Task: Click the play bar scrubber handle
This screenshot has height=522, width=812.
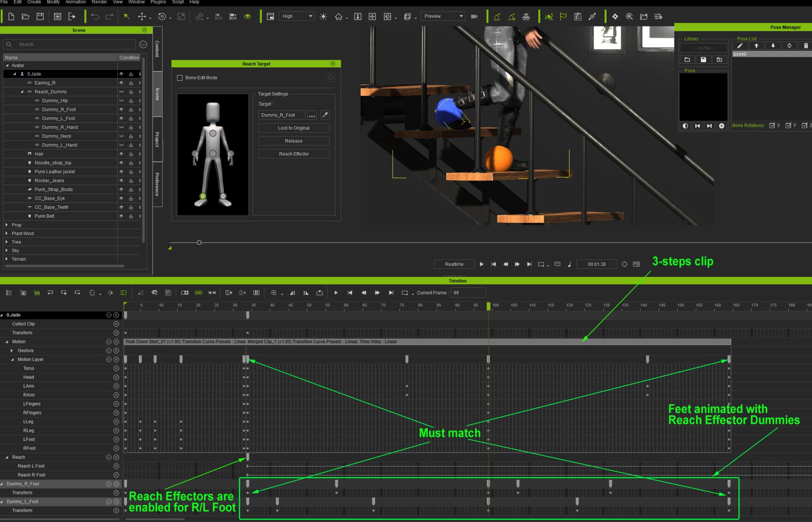Action: [199, 243]
